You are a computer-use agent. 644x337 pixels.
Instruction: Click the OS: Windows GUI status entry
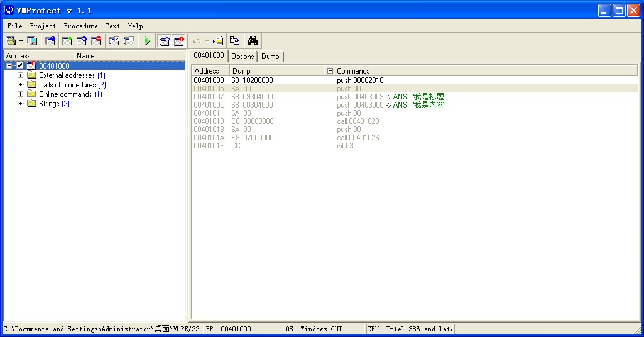[x=324, y=329]
